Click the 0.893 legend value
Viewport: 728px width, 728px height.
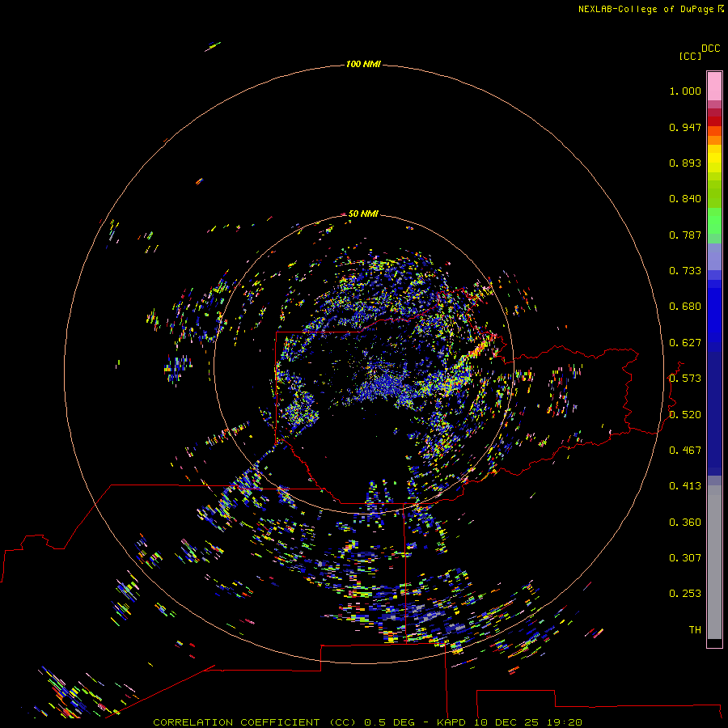point(685,163)
